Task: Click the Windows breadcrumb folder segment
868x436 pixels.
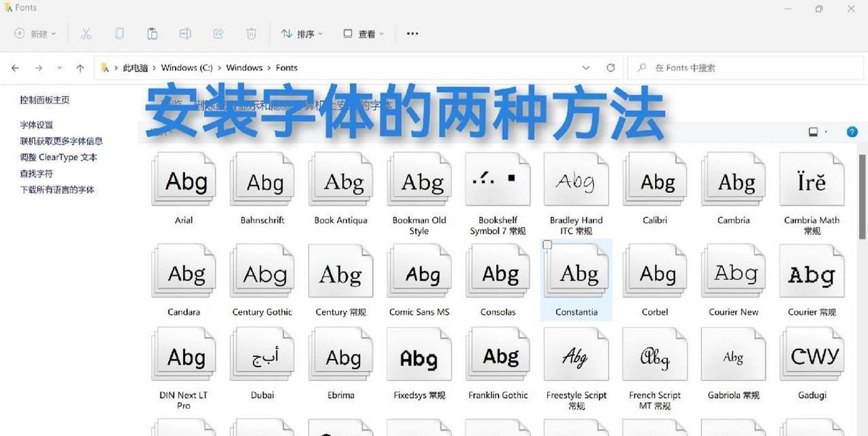Action: tap(244, 67)
